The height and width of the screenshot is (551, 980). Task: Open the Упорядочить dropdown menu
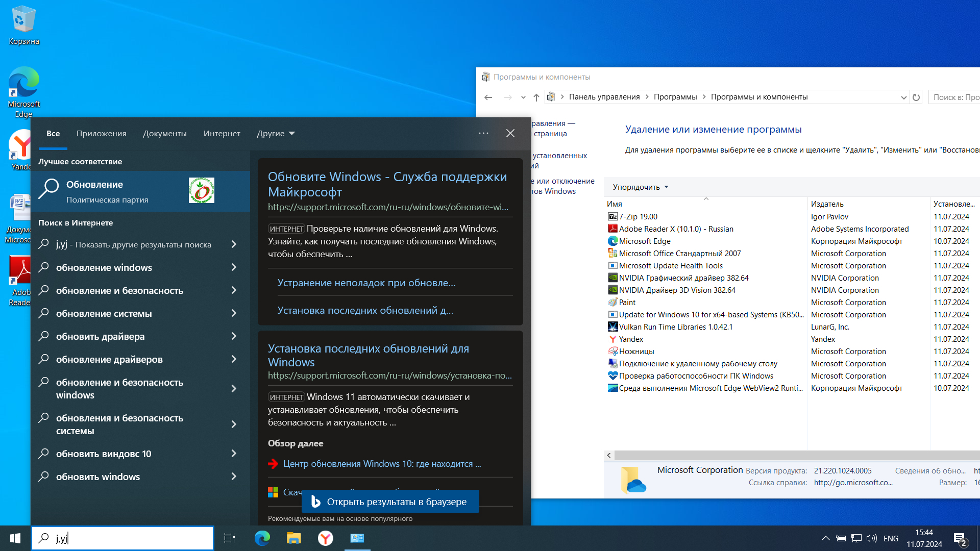(x=641, y=187)
